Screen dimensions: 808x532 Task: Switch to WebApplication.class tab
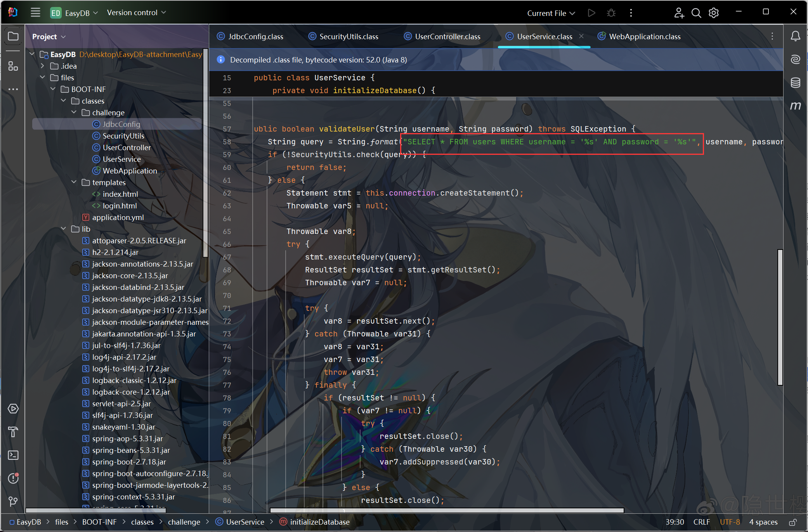(x=640, y=36)
